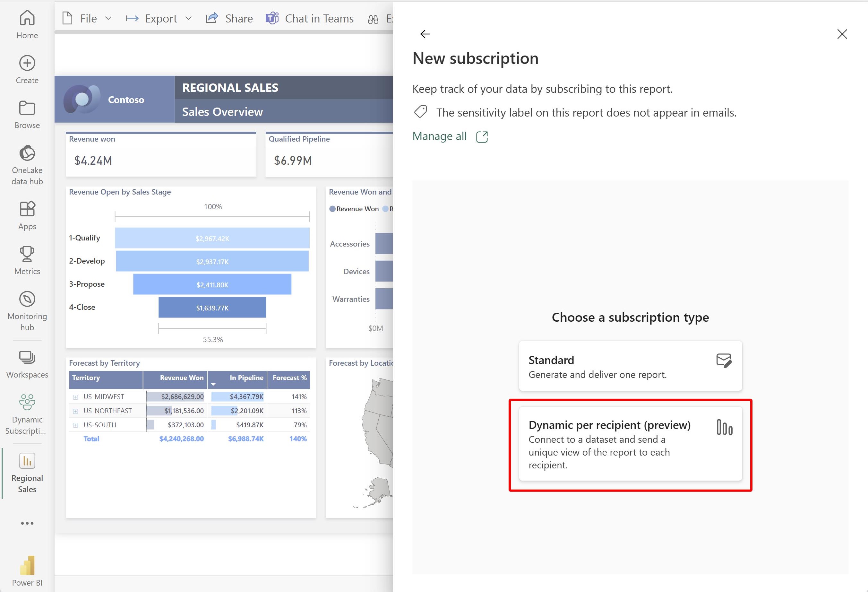Viewport: 868px width, 592px height.
Task: Open the OneLake data hub
Action: (27, 162)
